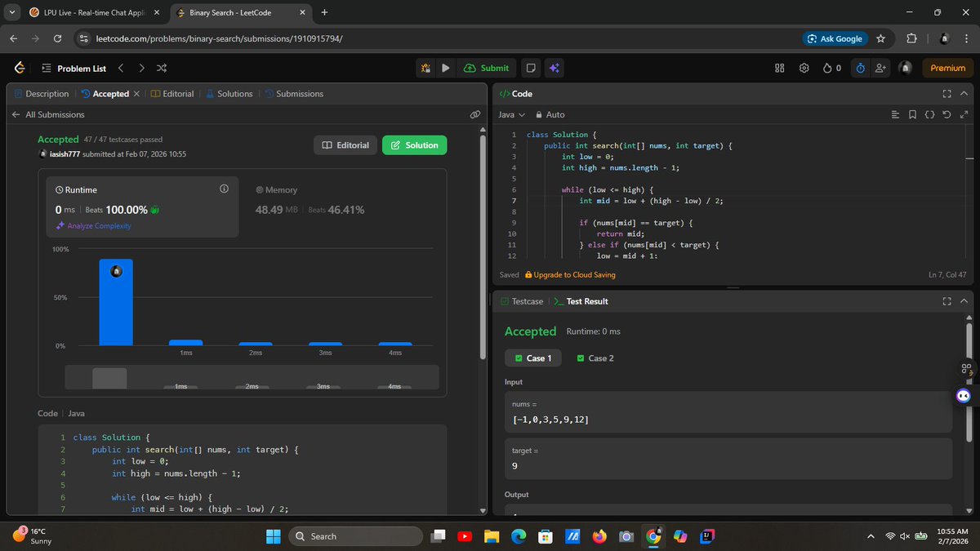Click the Ask Google button
The height and width of the screenshot is (551, 980).
[835, 38]
